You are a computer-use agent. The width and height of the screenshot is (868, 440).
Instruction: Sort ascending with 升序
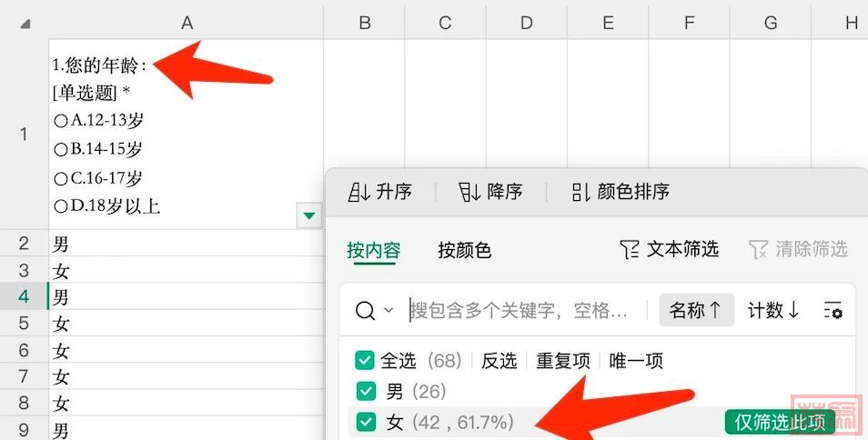pos(380,192)
